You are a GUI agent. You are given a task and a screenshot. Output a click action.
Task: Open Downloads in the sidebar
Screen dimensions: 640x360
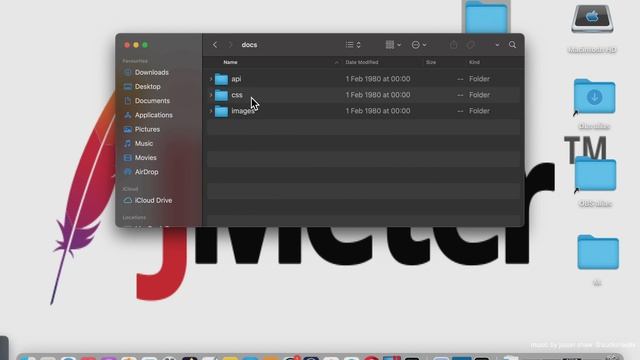(151, 72)
